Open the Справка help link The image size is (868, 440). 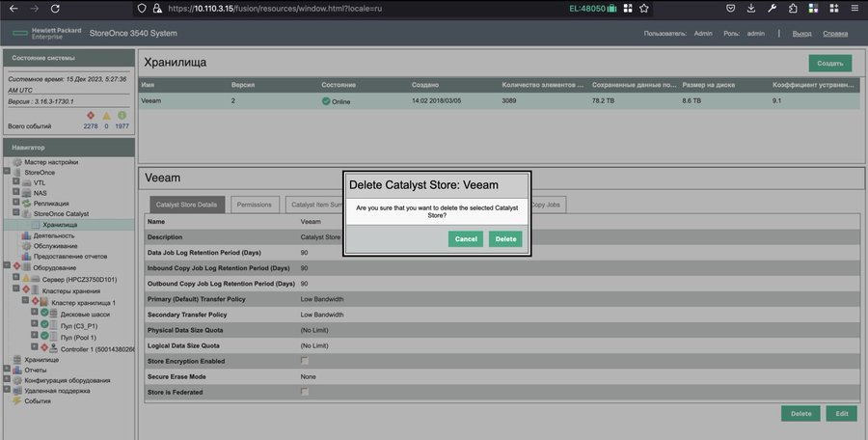(x=835, y=33)
